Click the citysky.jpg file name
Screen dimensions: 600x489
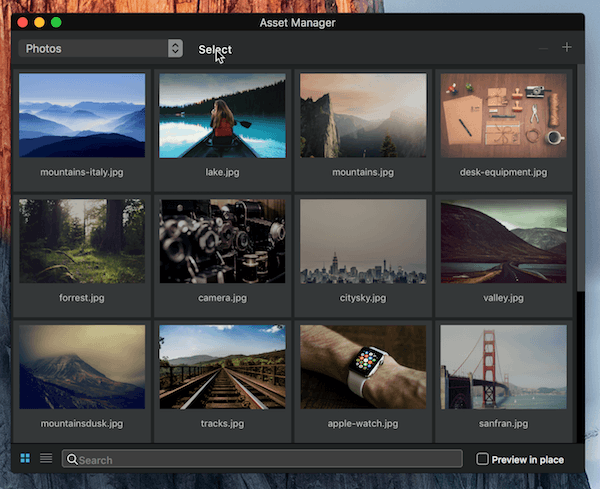pyautogui.click(x=363, y=298)
